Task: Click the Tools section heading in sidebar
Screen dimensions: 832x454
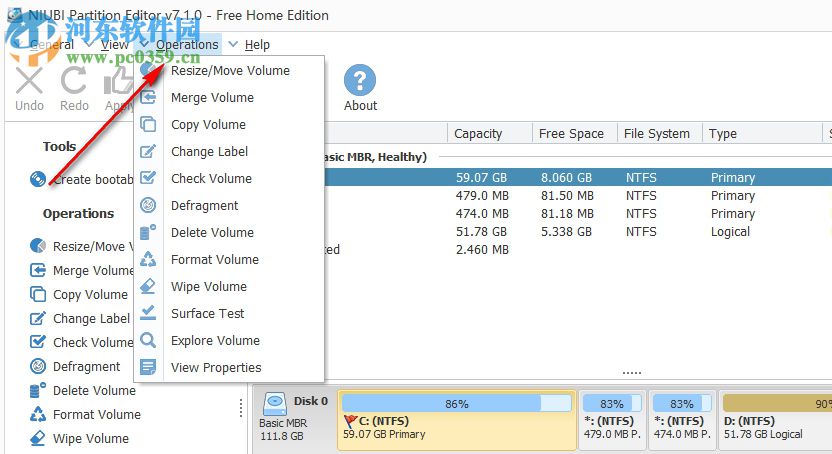Action: [59, 146]
